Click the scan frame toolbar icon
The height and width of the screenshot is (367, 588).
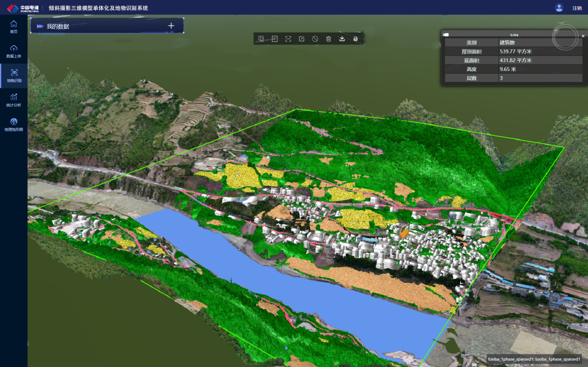pyautogui.click(x=288, y=39)
